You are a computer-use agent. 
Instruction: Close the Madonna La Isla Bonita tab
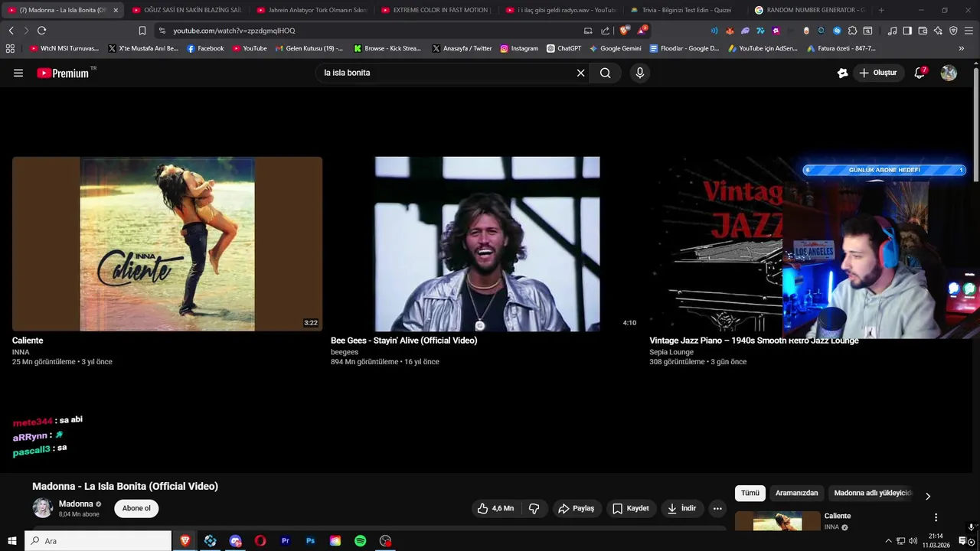tap(116, 10)
